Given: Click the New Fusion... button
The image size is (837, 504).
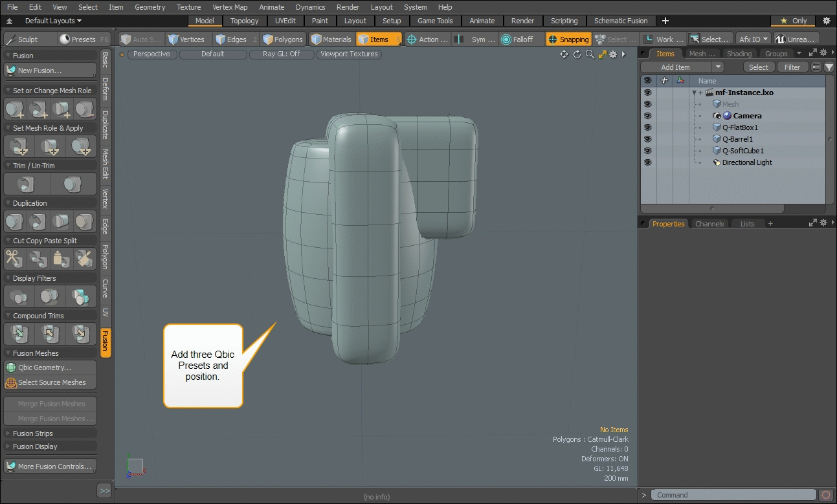Looking at the screenshot, I should (x=40, y=71).
